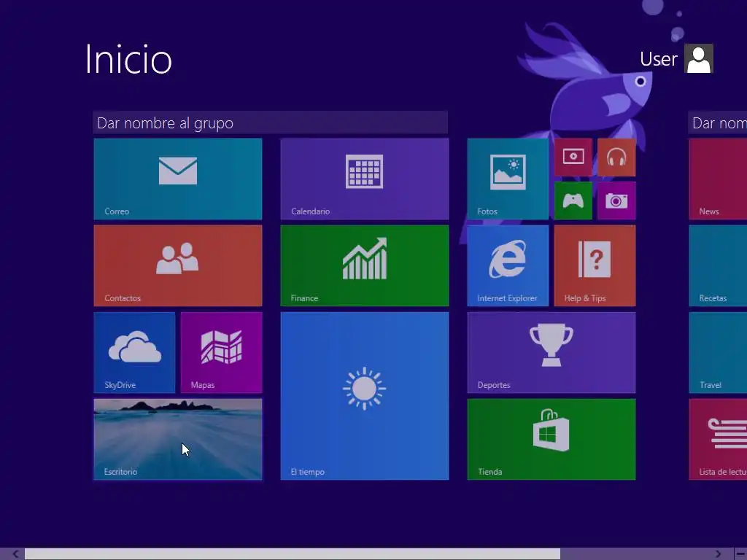
Task: Open El tiempo weather tile
Action: pyautogui.click(x=365, y=396)
